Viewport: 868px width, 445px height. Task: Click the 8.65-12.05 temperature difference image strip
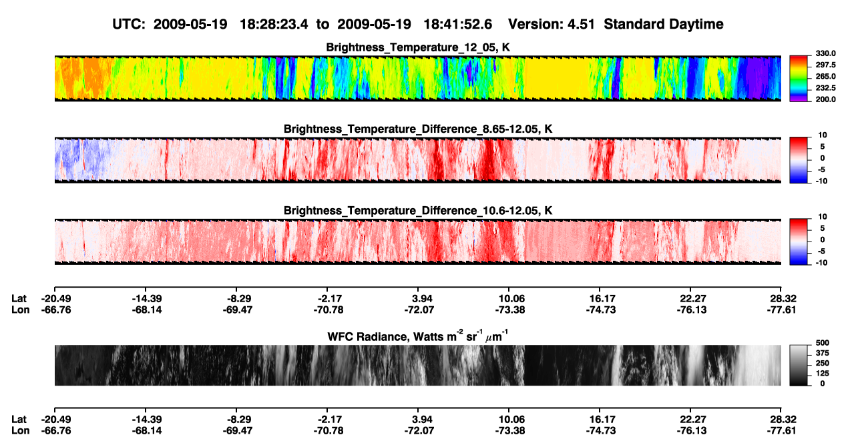tap(417, 159)
